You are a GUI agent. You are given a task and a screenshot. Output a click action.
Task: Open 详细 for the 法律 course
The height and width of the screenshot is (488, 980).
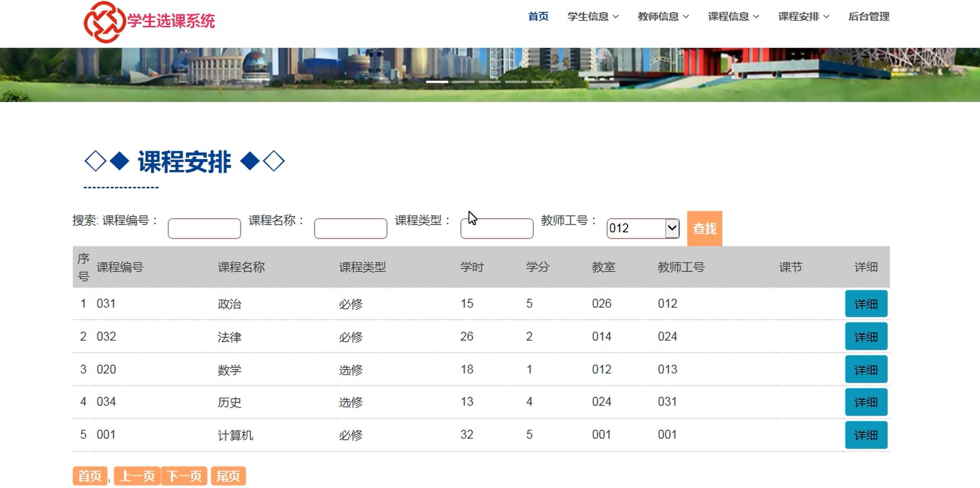[866, 337]
